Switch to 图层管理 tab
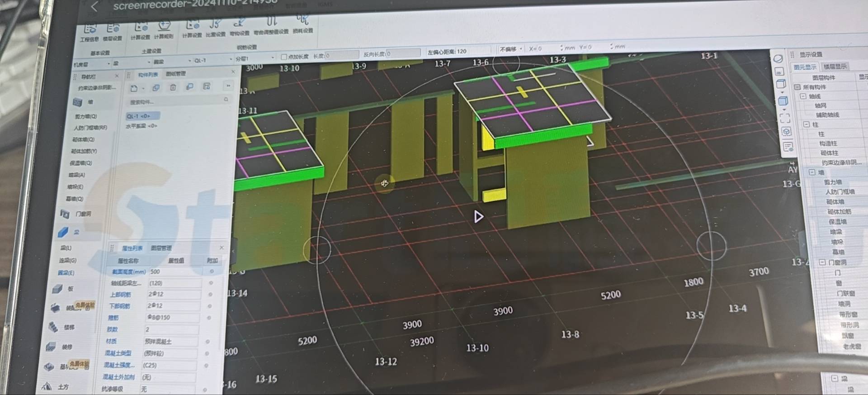The height and width of the screenshot is (395, 868). 161,248
